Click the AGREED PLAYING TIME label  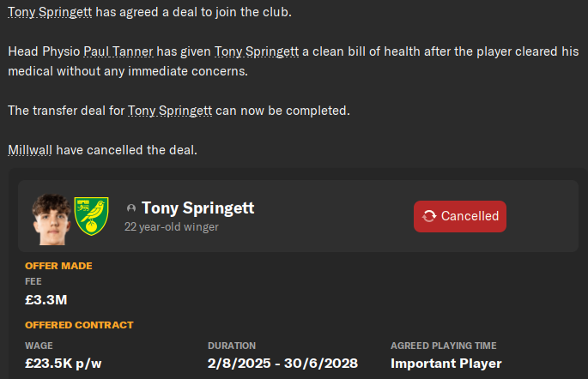pyautogui.click(x=443, y=346)
